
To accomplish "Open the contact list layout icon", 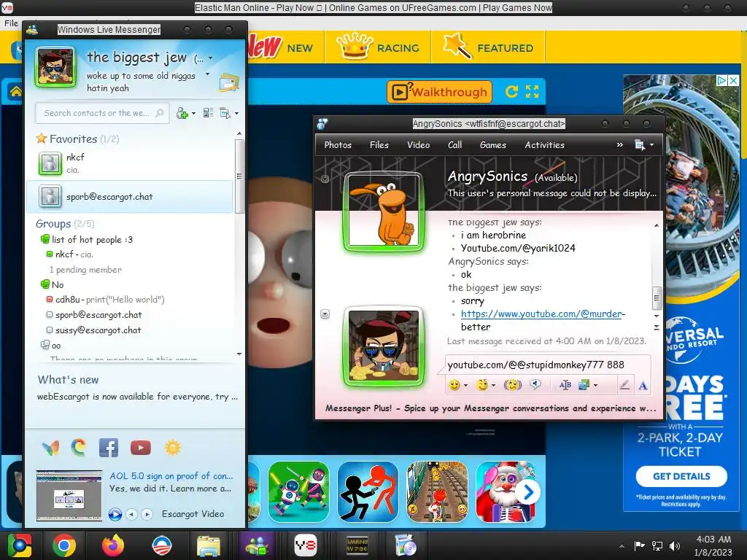I will pos(208,113).
